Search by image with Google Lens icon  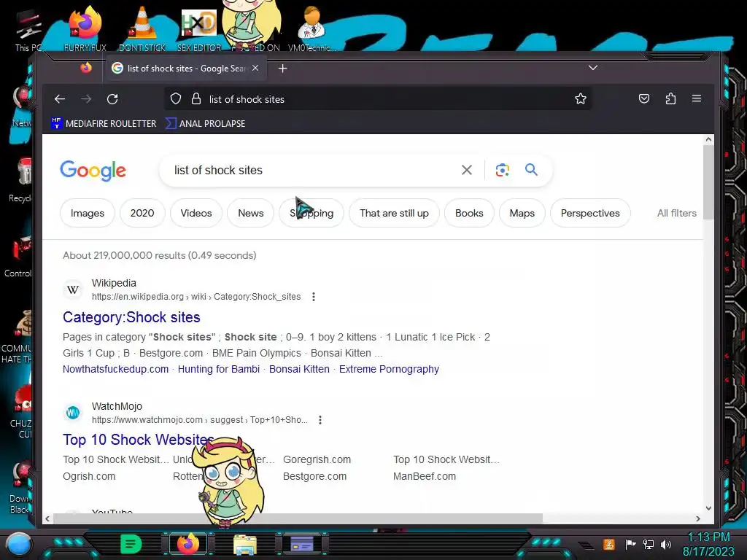(502, 170)
